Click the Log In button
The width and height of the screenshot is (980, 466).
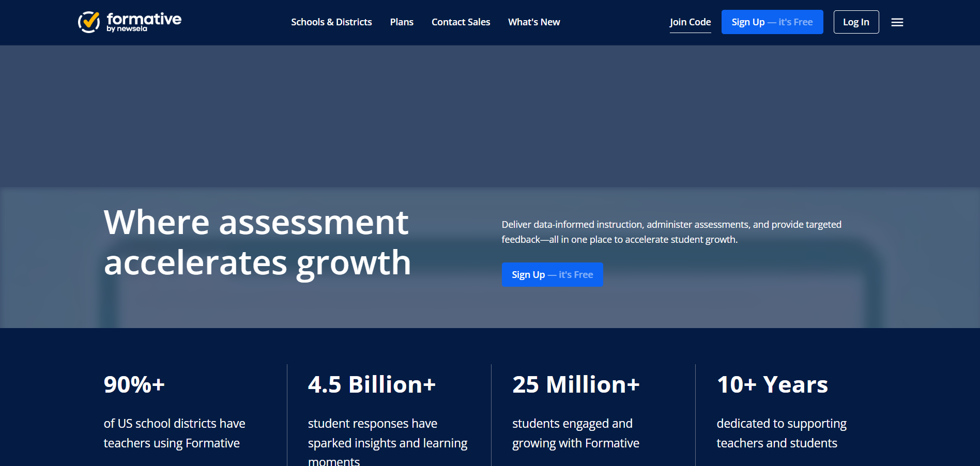(x=856, y=22)
